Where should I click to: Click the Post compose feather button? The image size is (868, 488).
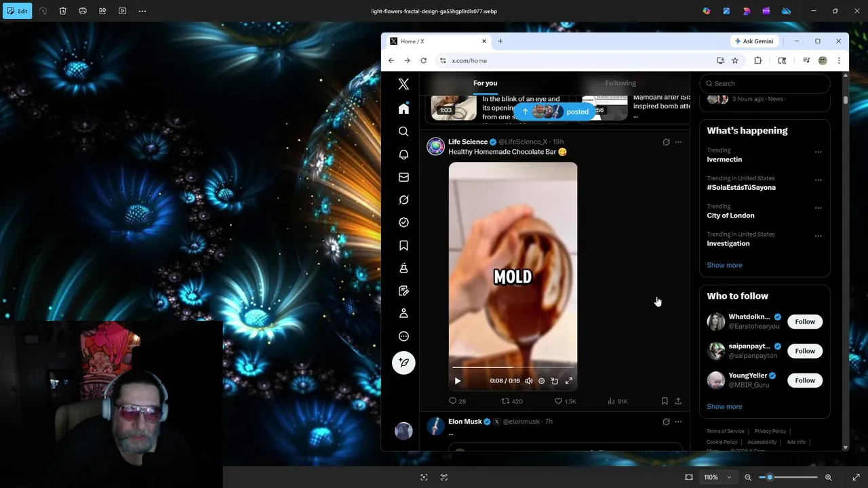click(x=403, y=363)
